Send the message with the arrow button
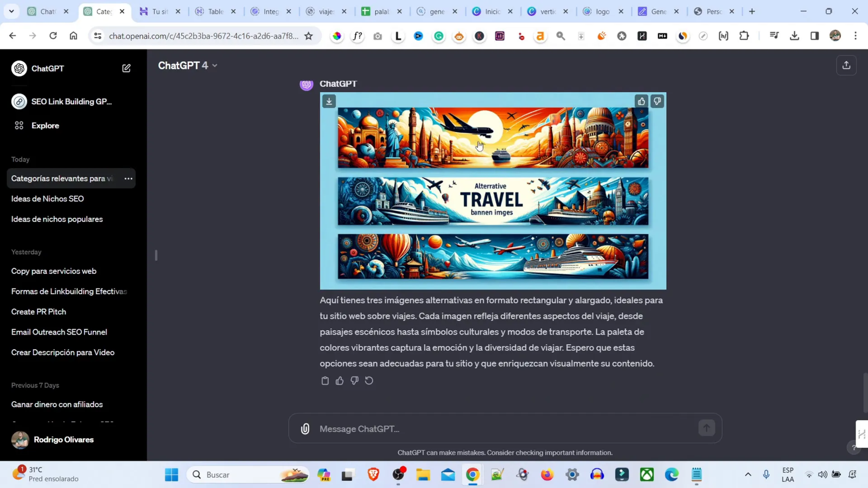 pos(706,428)
